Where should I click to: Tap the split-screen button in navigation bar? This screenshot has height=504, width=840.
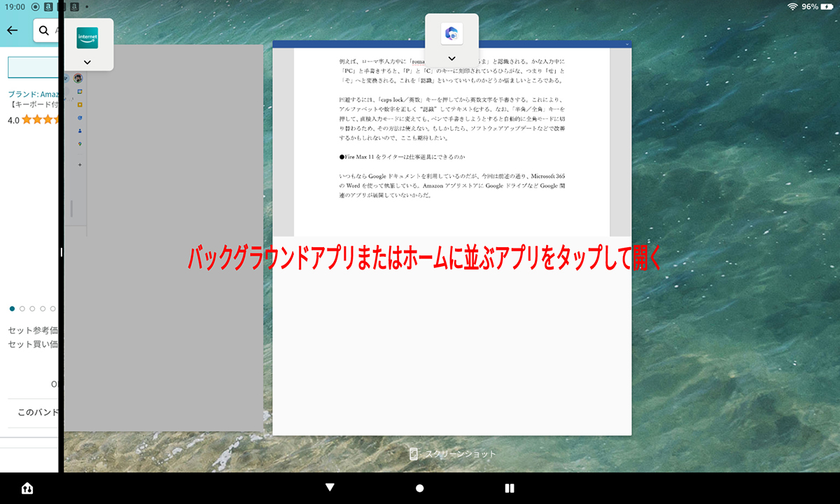pyautogui.click(x=510, y=488)
